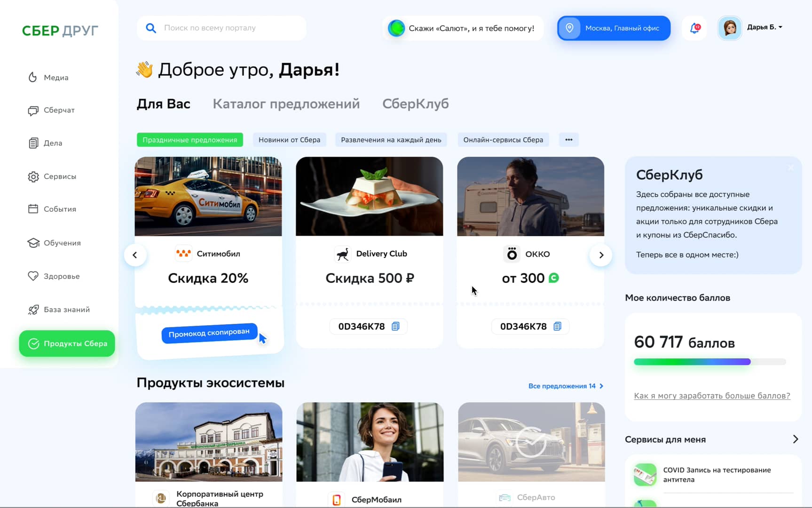The image size is (812, 508).
Task: Click СберАвто logo icon
Action: (505, 498)
